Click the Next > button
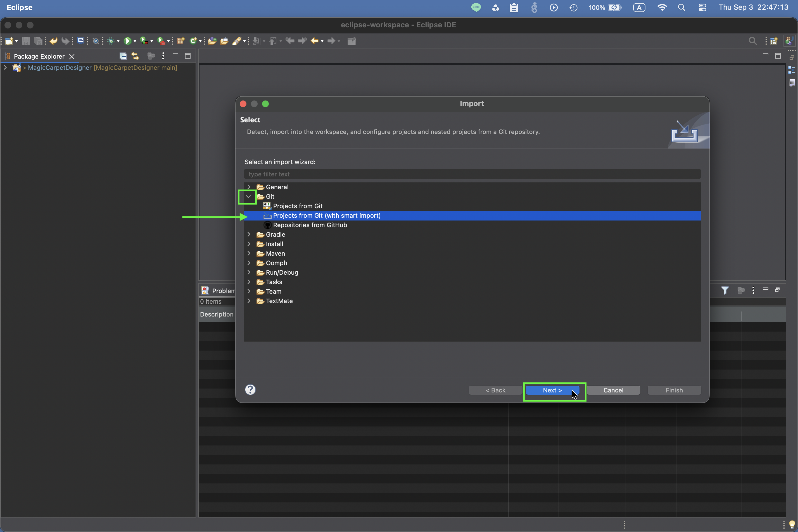This screenshot has width=798, height=532. (552, 390)
